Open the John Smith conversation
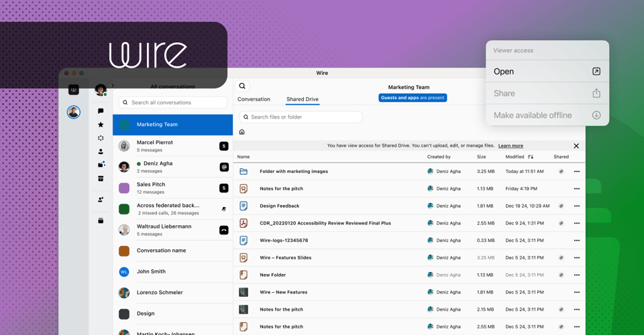The height and width of the screenshot is (335, 644). 173,271
